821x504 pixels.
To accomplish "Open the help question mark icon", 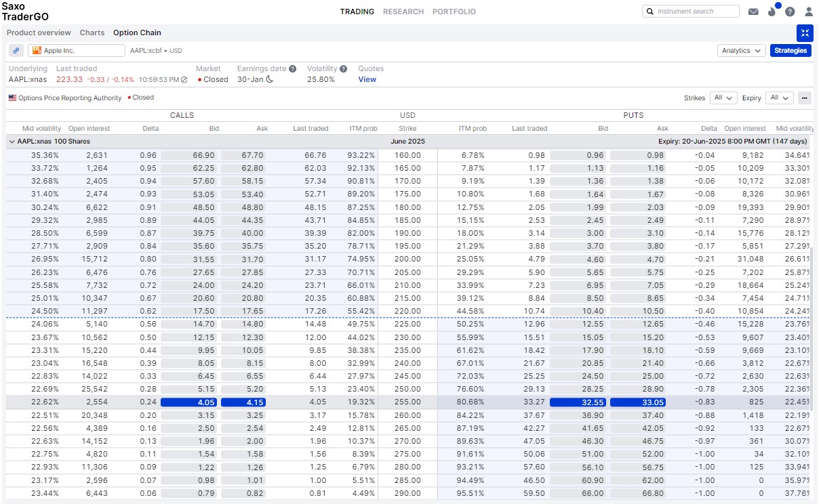I will tap(790, 12).
